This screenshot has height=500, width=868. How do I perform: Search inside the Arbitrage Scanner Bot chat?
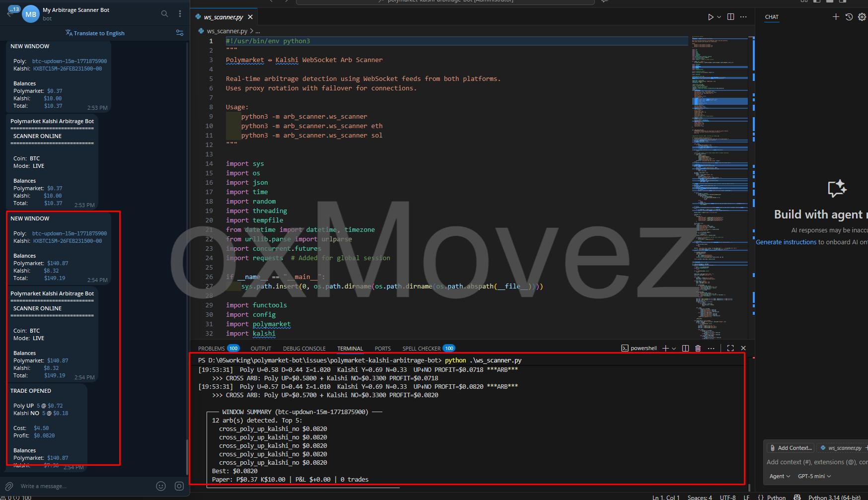click(165, 14)
